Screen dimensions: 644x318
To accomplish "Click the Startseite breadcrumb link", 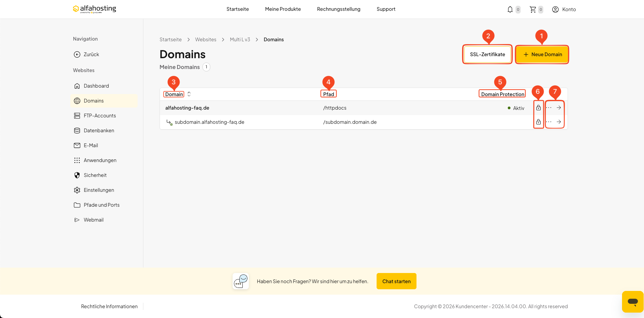I will tap(170, 40).
